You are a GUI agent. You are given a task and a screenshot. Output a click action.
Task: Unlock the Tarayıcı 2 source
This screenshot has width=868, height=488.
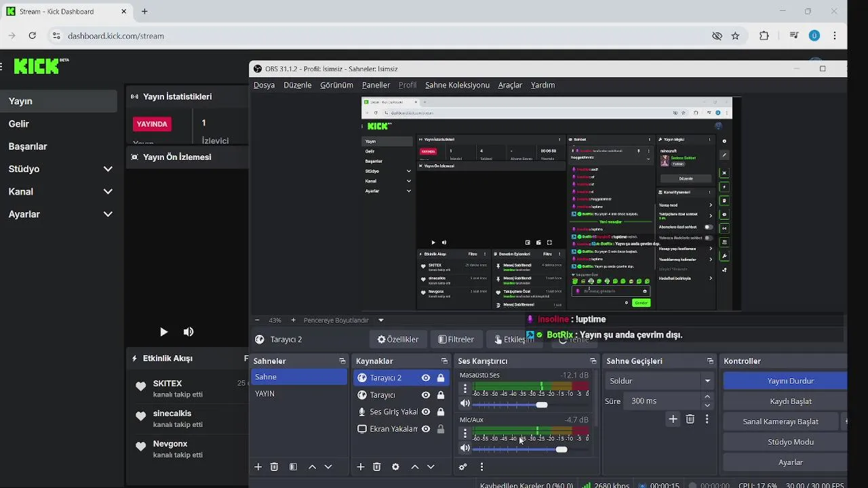[441, 378]
